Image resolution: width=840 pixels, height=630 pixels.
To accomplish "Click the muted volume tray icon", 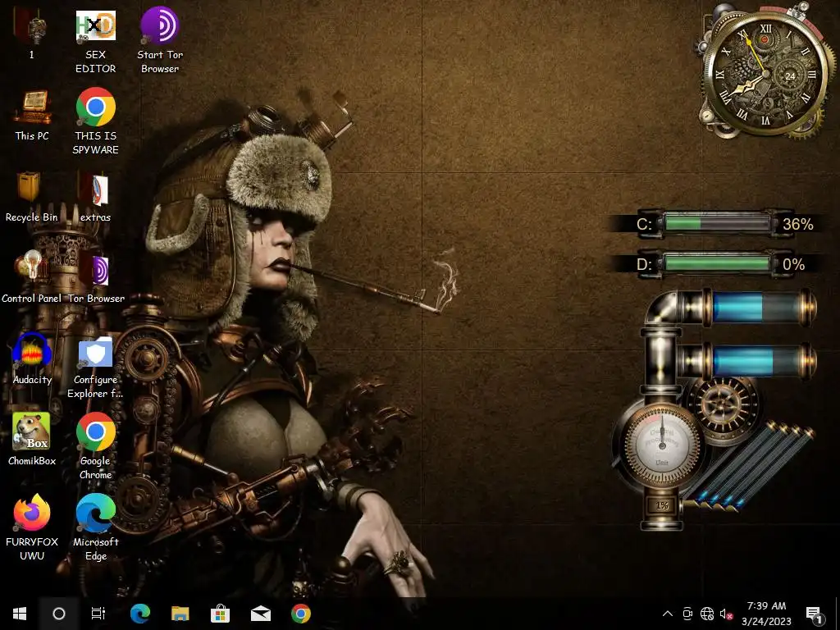I will [x=726, y=614].
